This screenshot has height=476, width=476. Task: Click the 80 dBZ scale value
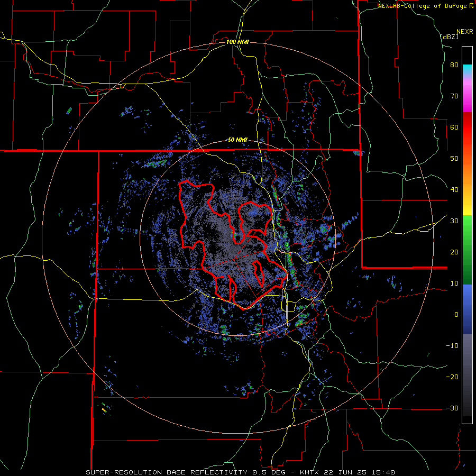(454, 65)
